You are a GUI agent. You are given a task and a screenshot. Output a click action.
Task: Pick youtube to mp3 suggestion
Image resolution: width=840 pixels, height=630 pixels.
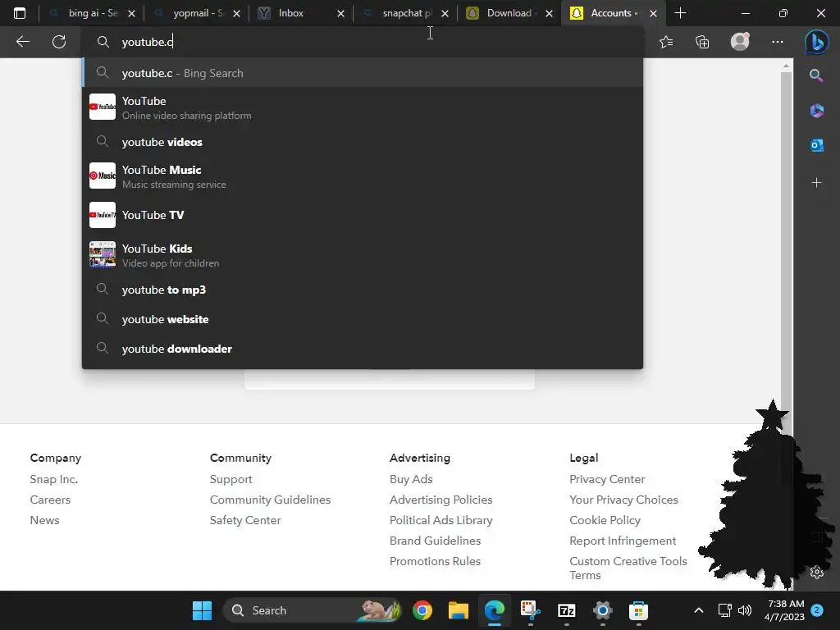(363, 290)
